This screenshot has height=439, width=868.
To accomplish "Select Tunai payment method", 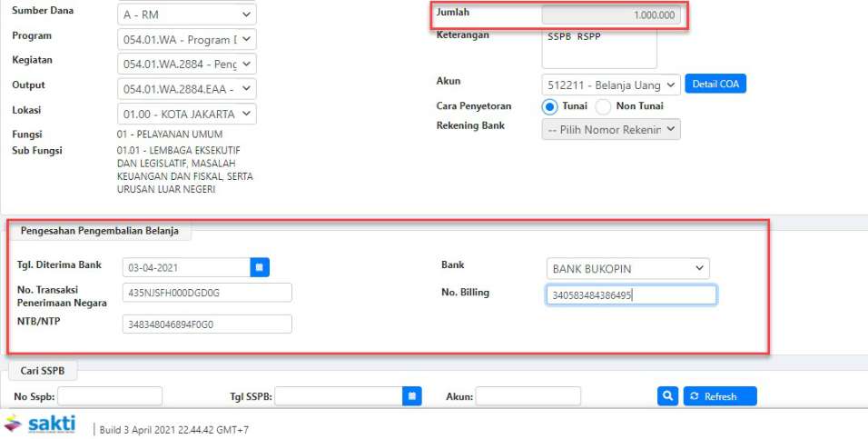I will (x=550, y=106).
